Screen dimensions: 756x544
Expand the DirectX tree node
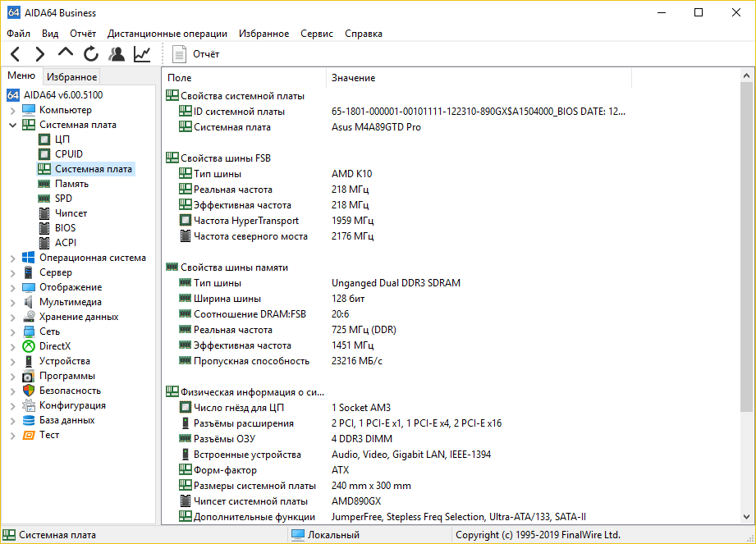12,346
